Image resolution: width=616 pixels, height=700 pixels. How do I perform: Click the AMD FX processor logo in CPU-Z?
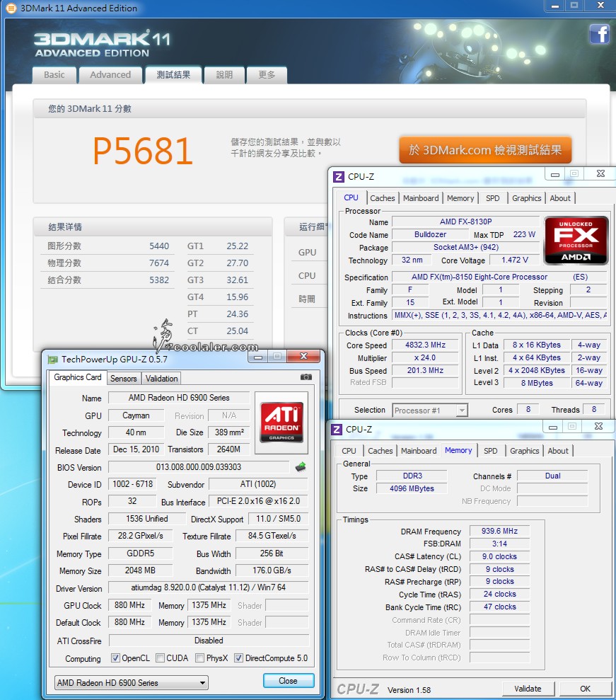pos(576,240)
